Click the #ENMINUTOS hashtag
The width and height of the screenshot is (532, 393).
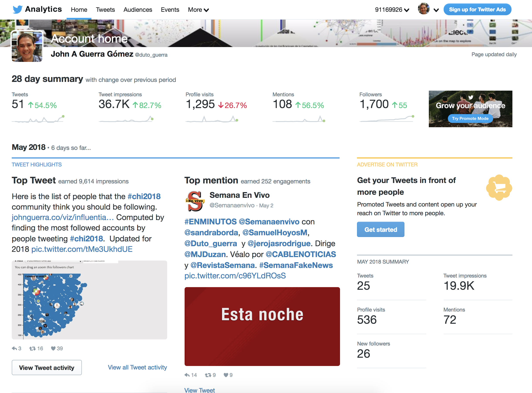pos(211,222)
